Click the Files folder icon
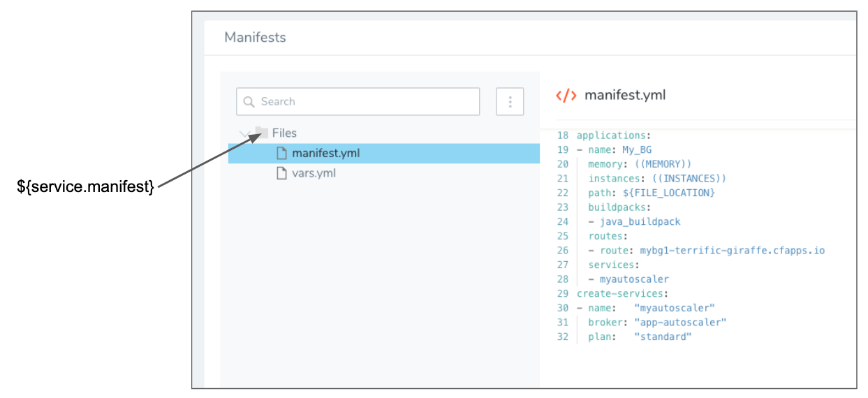Image resolution: width=868 pixels, height=398 pixels. (x=262, y=132)
